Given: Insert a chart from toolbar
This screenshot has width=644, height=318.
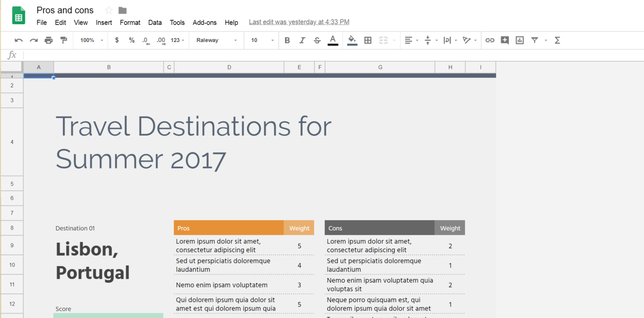Looking at the screenshot, I should [x=519, y=40].
